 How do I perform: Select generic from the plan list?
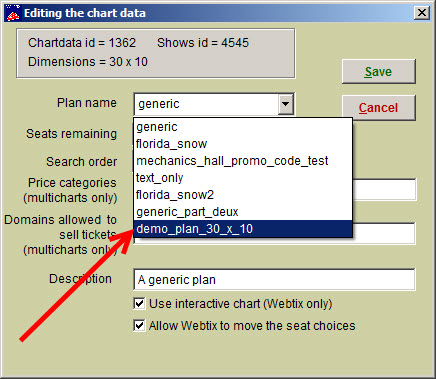[243, 127]
